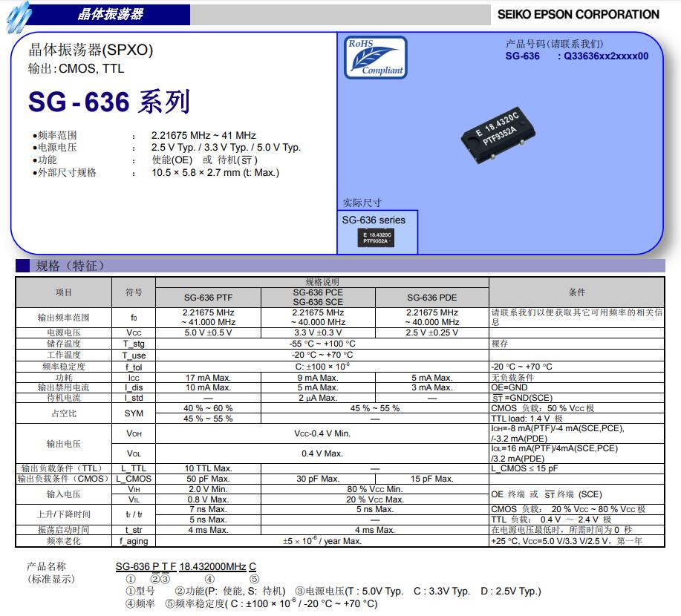Click the 40 % ~ 60 % duty cell
681x616 pixels.
(209, 408)
